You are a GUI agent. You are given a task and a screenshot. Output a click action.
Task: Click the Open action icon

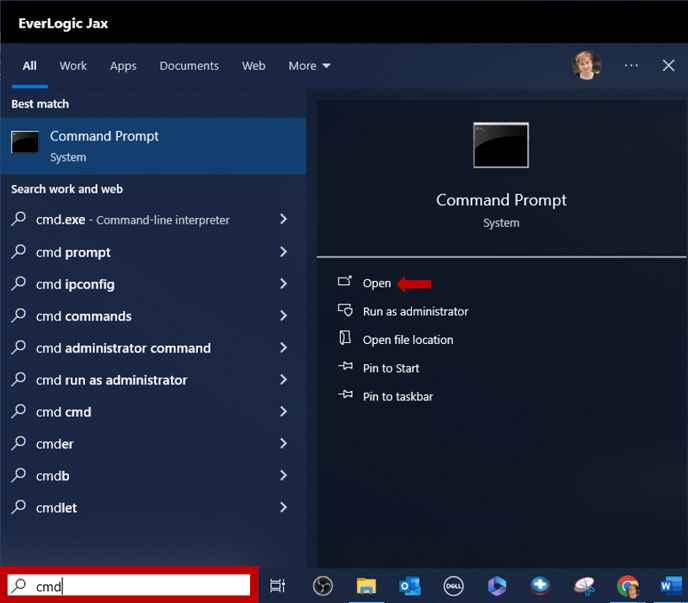[344, 281]
